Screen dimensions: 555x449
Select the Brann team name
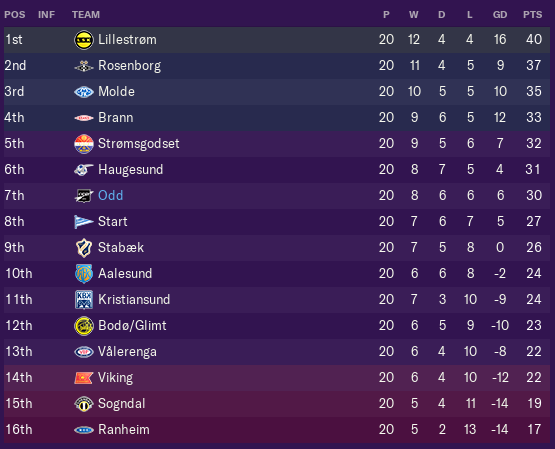pyautogui.click(x=116, y=117)
